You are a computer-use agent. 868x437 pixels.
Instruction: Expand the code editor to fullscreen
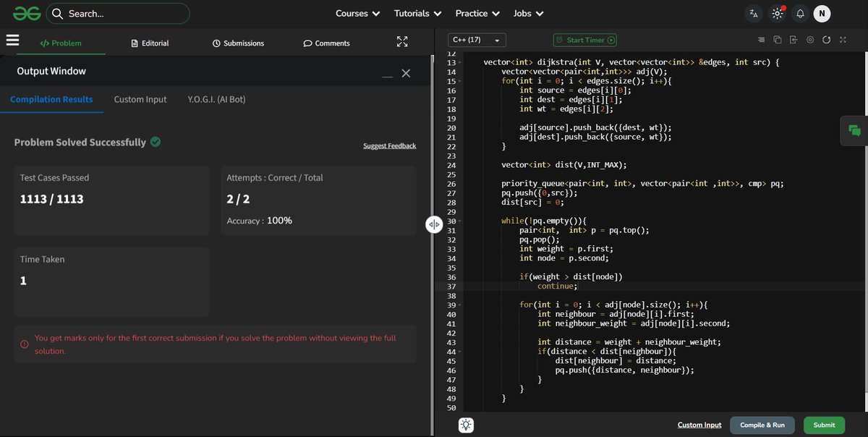[x=843, y=40]
